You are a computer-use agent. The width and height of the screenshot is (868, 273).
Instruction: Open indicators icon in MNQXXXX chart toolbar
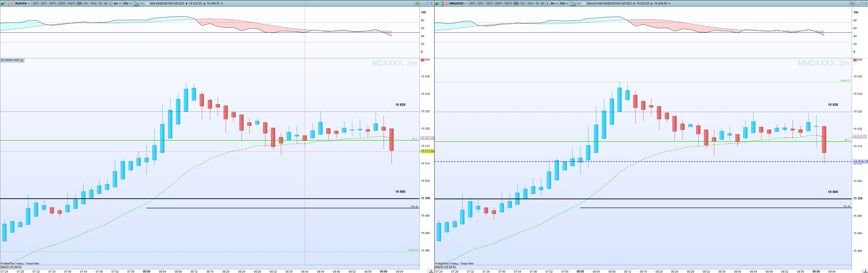click(x=573, y=3)
